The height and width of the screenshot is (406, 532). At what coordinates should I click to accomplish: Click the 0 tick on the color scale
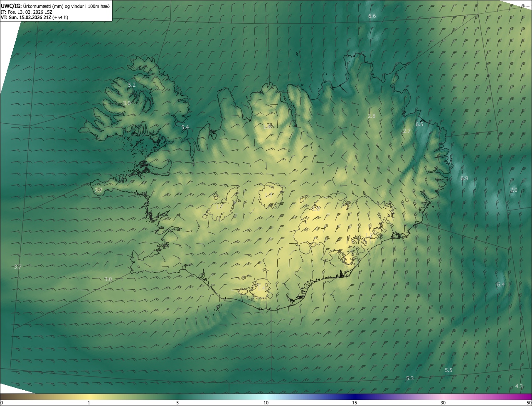[x=1, y=403]
